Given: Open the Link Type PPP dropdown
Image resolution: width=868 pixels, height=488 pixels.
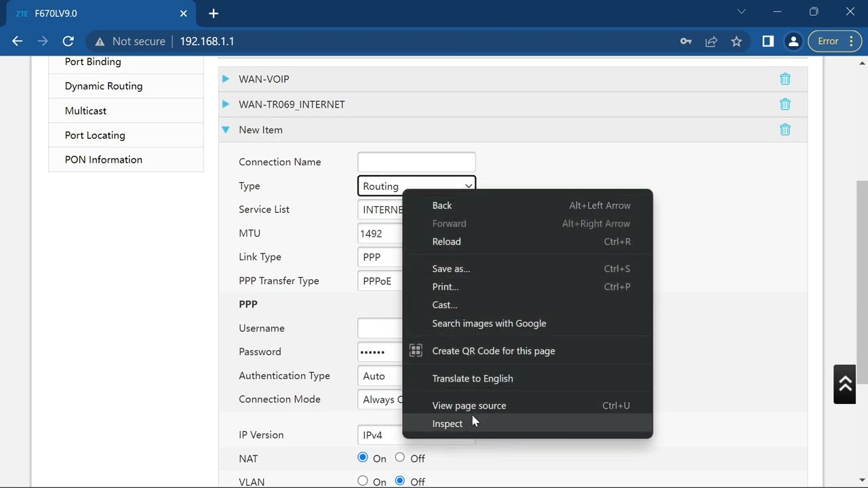Looking at the screenshot, I should click(380, 257).
